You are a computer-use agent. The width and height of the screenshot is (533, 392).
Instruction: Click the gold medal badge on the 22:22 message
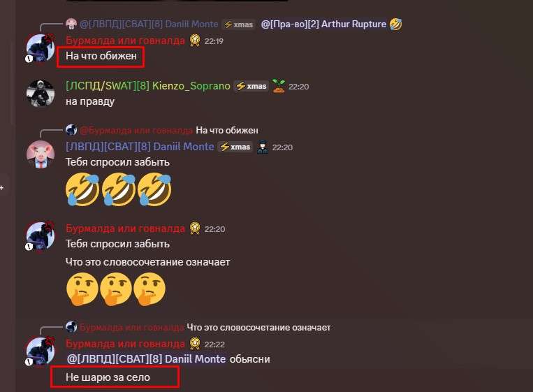pos(195,344)
